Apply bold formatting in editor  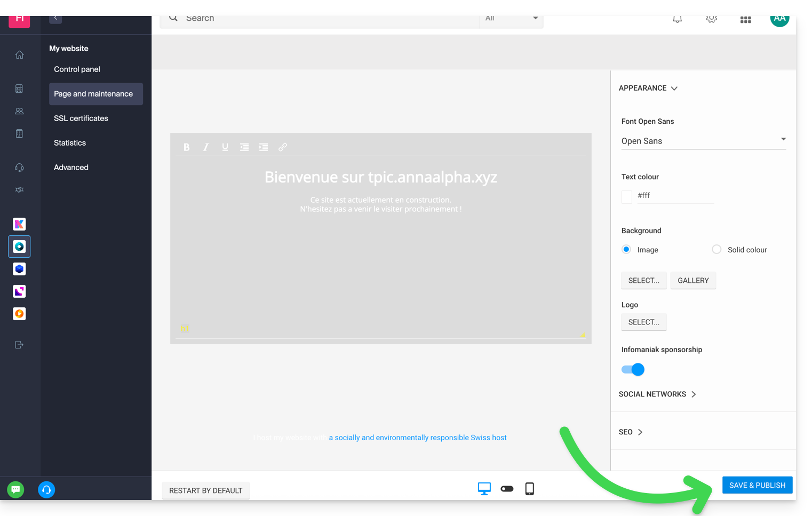point(186,147)
